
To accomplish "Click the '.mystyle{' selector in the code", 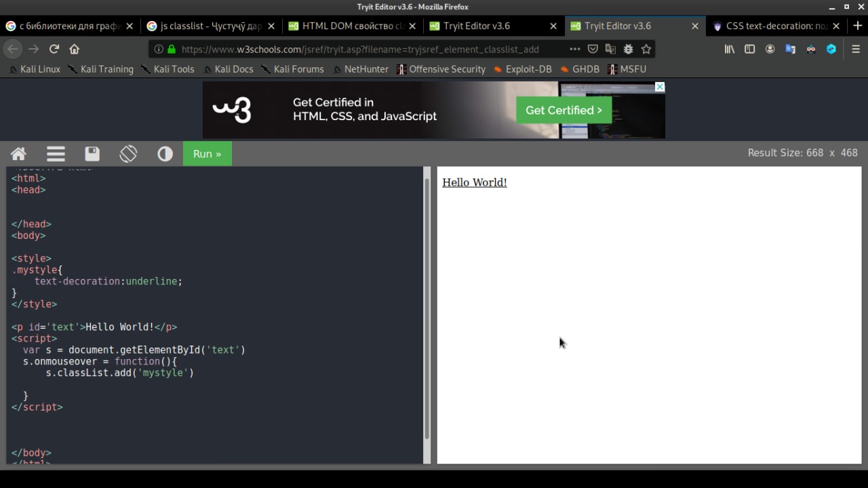I will coord(37,269).
